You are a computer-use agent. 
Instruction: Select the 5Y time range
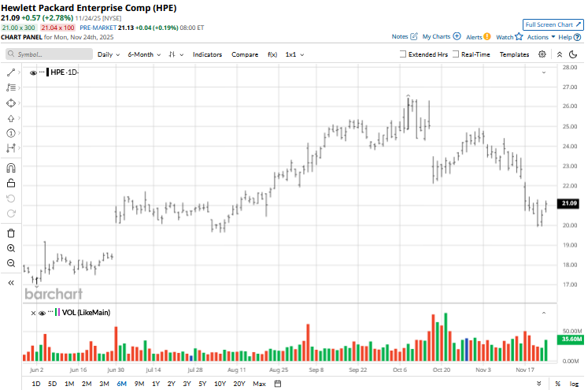(x=202, y=384)
